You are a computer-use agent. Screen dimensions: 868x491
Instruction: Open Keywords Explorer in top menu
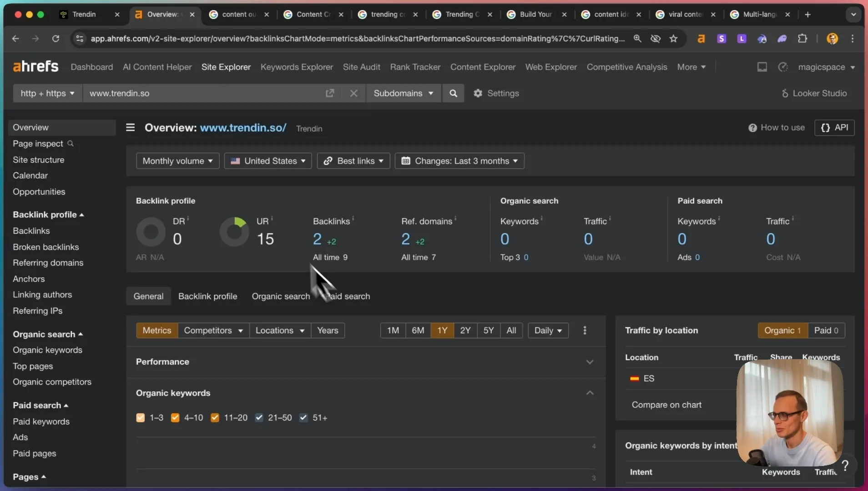pyautogui.click(x=297, y=67)
